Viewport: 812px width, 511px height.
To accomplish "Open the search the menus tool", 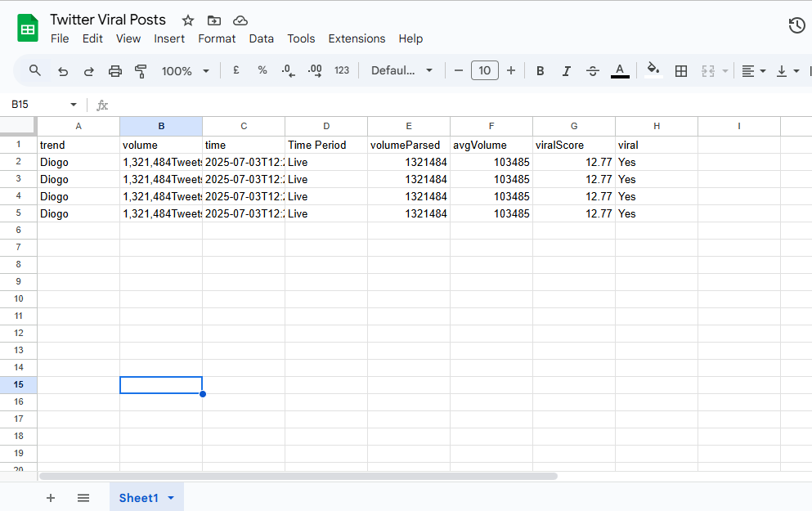I will 34,70.
